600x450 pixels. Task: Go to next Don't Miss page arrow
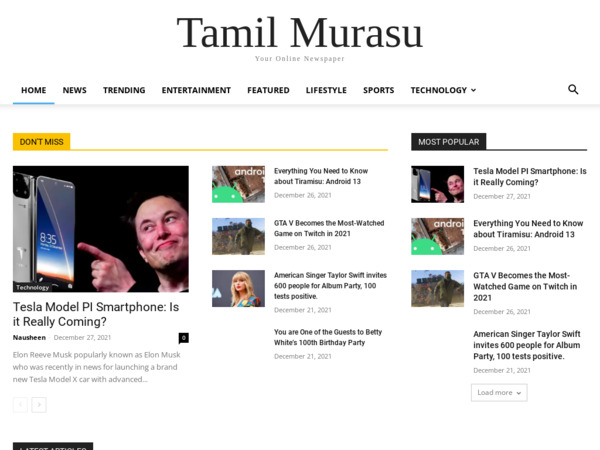(x=39, y=404)
